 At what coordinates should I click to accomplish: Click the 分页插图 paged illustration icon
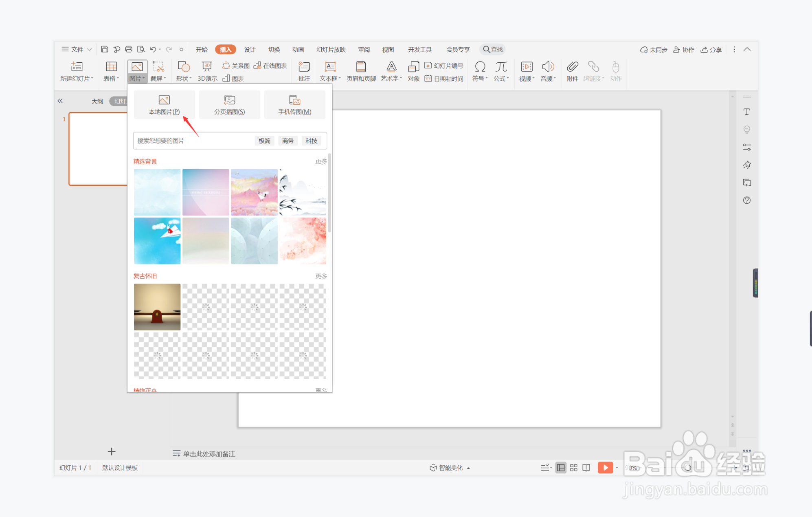click(229, 100)
